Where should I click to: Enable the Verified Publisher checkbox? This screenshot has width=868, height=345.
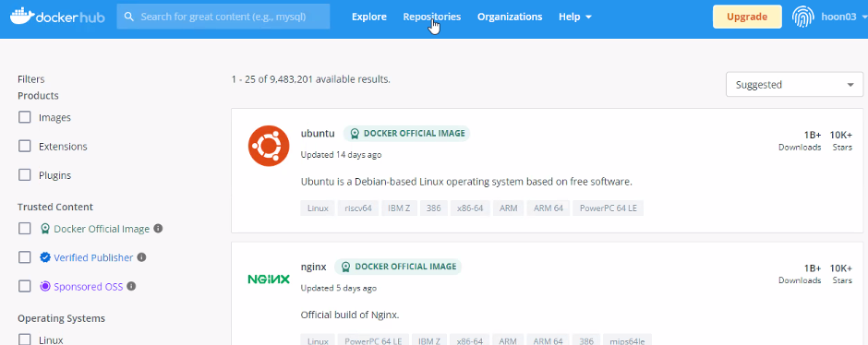point(24,257)
